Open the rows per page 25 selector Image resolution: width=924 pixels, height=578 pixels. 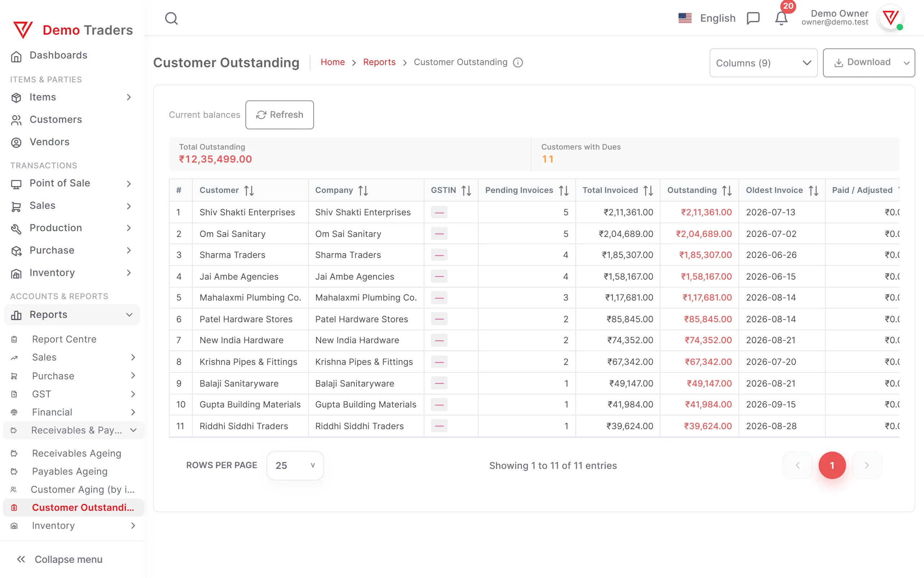(295, 465)
